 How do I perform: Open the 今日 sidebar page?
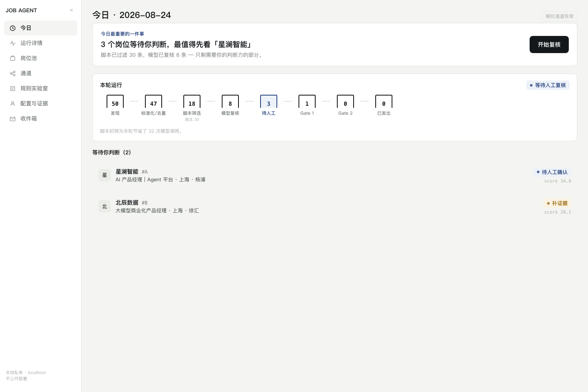pos(40,28)
